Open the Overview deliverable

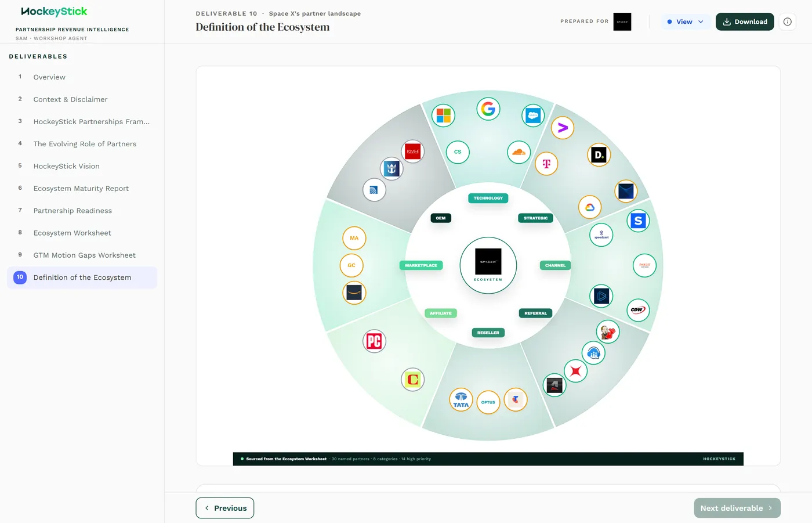(x=82, y=77)
